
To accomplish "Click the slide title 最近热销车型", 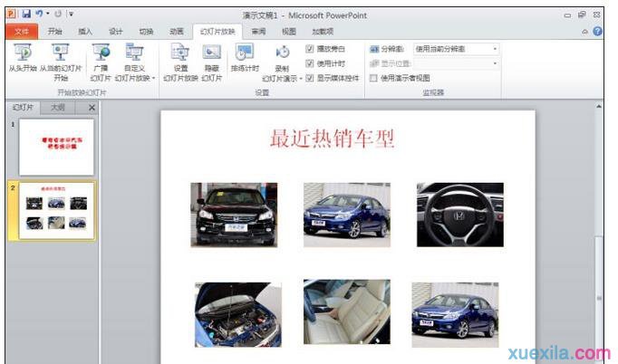I will 333,139.
